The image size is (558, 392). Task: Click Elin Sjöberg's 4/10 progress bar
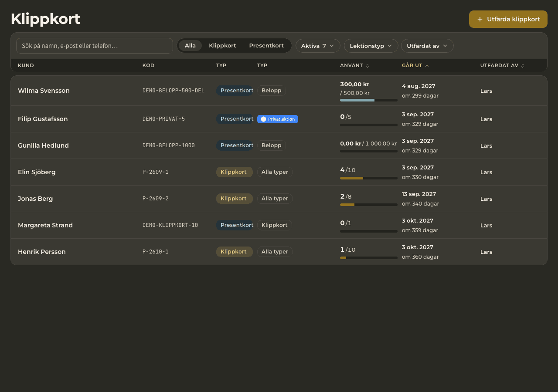(369, 178)
